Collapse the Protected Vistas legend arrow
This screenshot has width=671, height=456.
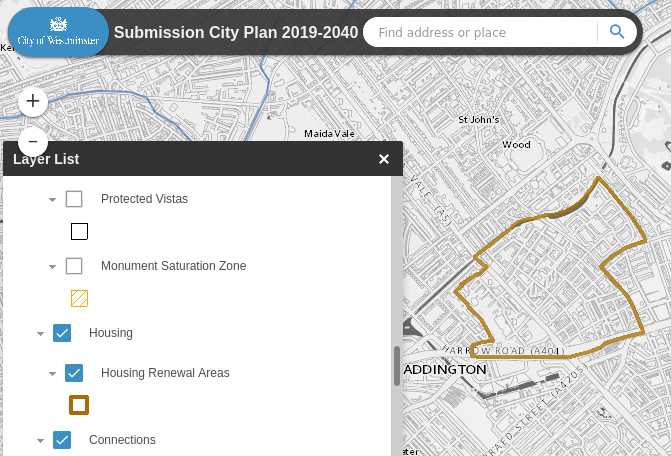(x=52, y=200)
